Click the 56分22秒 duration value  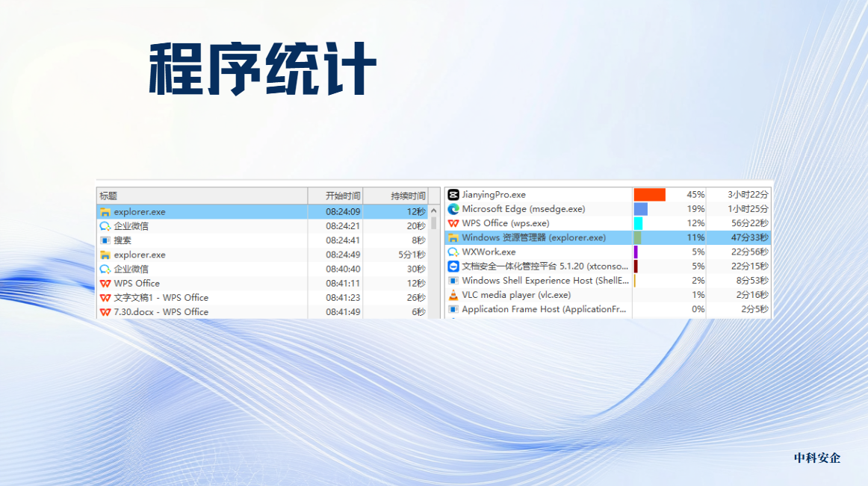click(x=750, y=224)
